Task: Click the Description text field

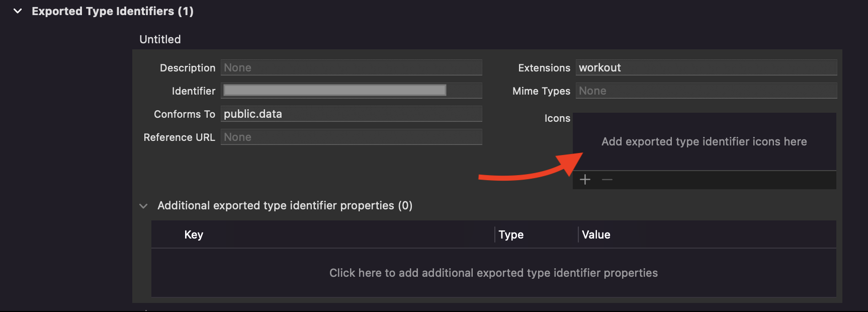Action: coord(351,67)
